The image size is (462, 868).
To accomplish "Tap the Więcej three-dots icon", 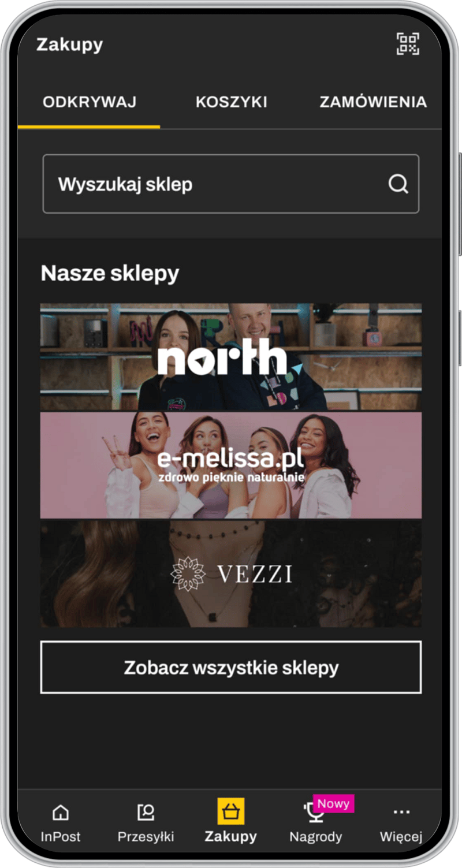I will coord(401,812).
